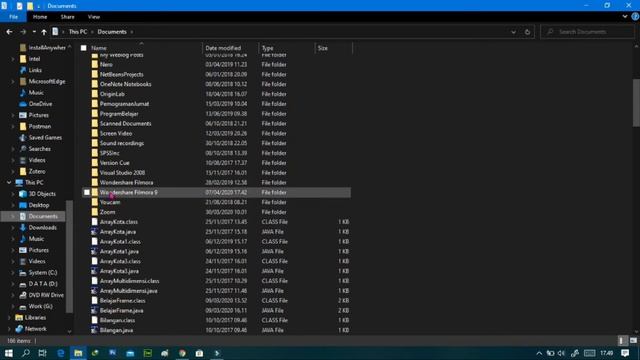Viewport: 640px width, 360px height.
Task: Select the Youcam folder
Action: tap(110, 202)
